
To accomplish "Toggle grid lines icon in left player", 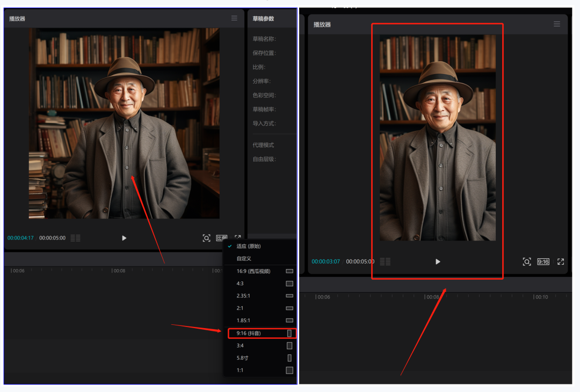I will point(76,238).
